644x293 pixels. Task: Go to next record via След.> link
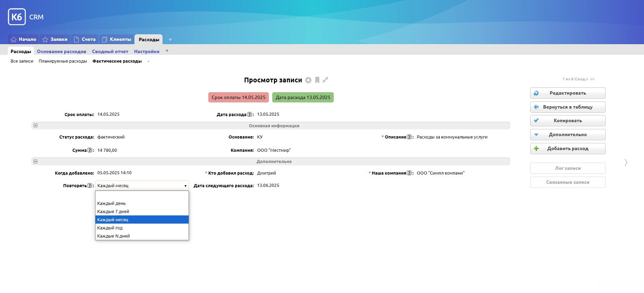[x=580, y=79]
